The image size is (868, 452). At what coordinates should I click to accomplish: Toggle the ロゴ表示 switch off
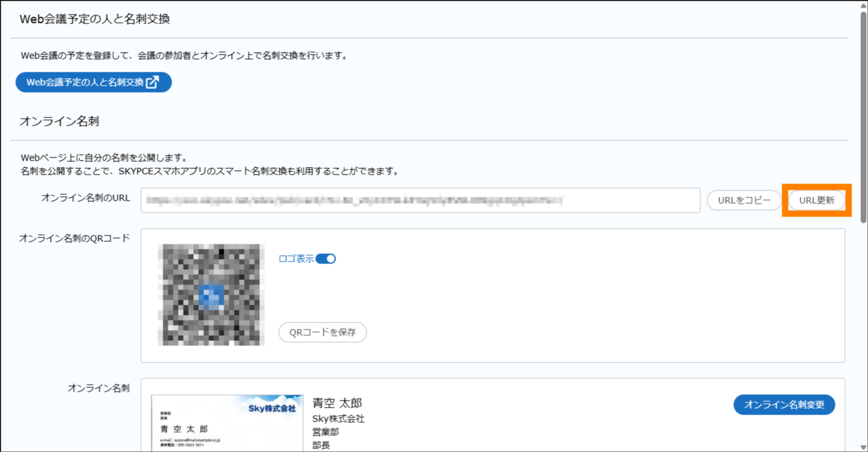click(326, 258)
